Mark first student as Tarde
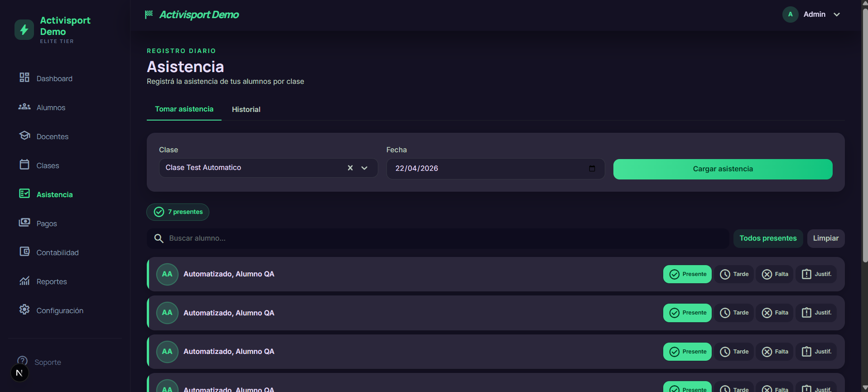 point(734,274)
